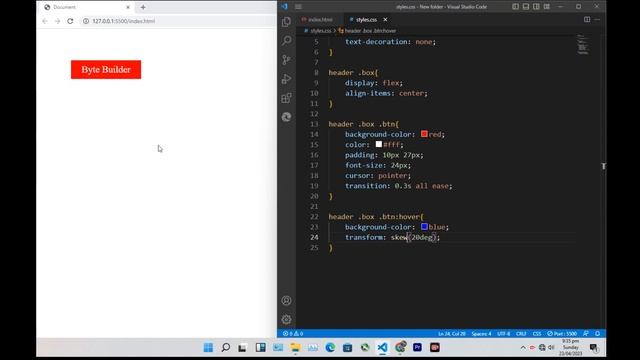
Task: Open Microsoft Edge from the taskbar
Action: [330, 347]
